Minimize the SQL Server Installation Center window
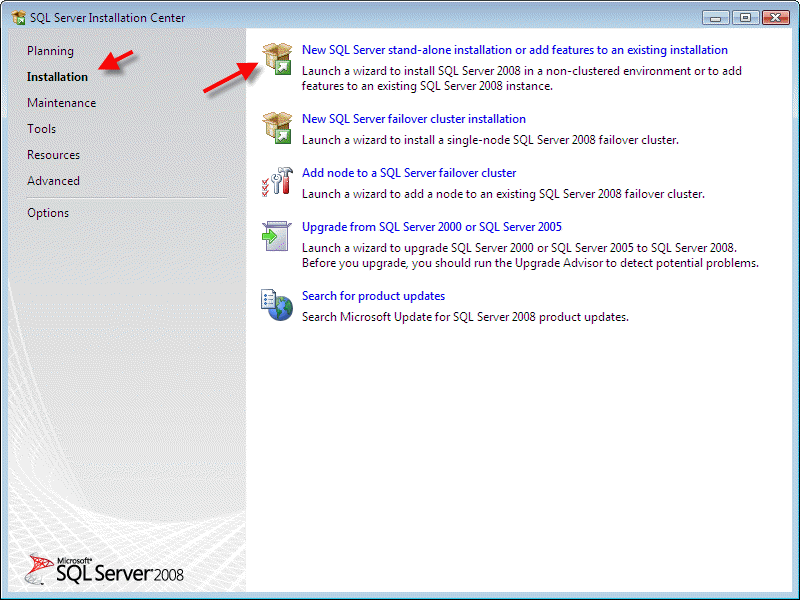Image resolution: width=800 pixels, height=600 pixels. point(716,18)
